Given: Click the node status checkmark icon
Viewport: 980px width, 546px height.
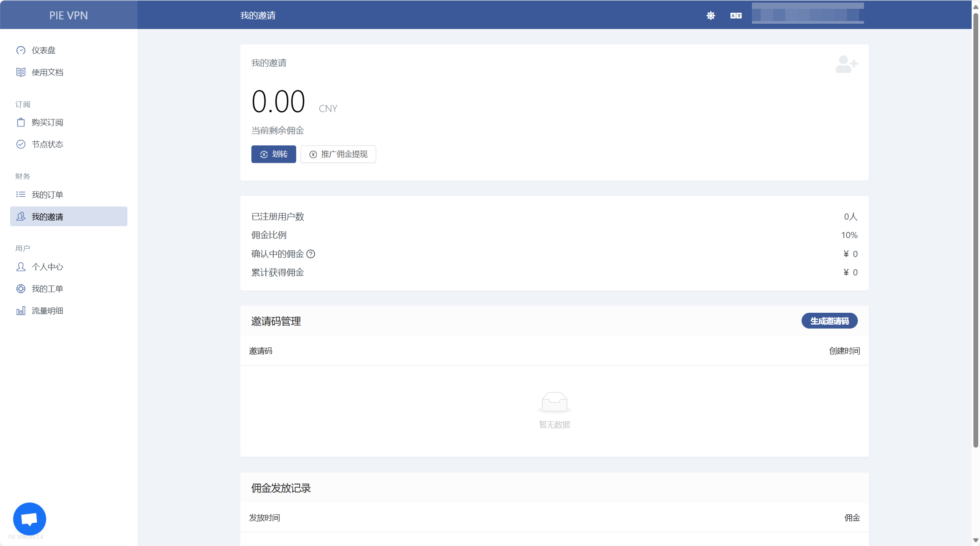Looking at the screenshot, I should click(x=21, y=145).
